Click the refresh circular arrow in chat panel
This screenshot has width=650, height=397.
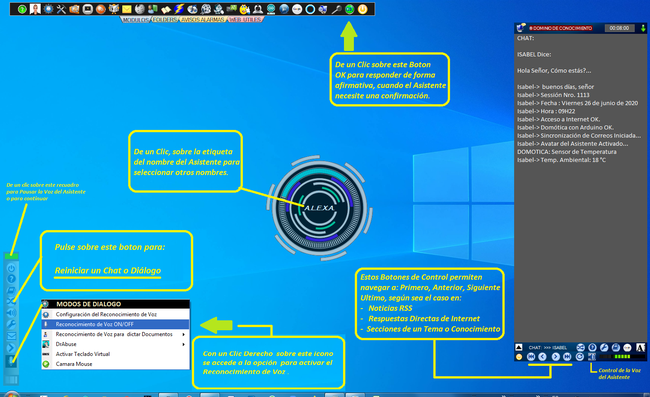580,357
